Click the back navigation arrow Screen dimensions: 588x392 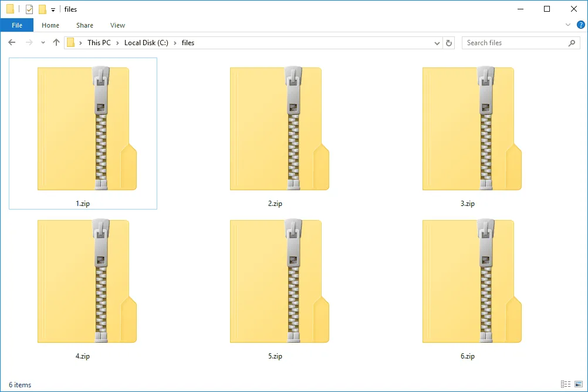[12, 43]
